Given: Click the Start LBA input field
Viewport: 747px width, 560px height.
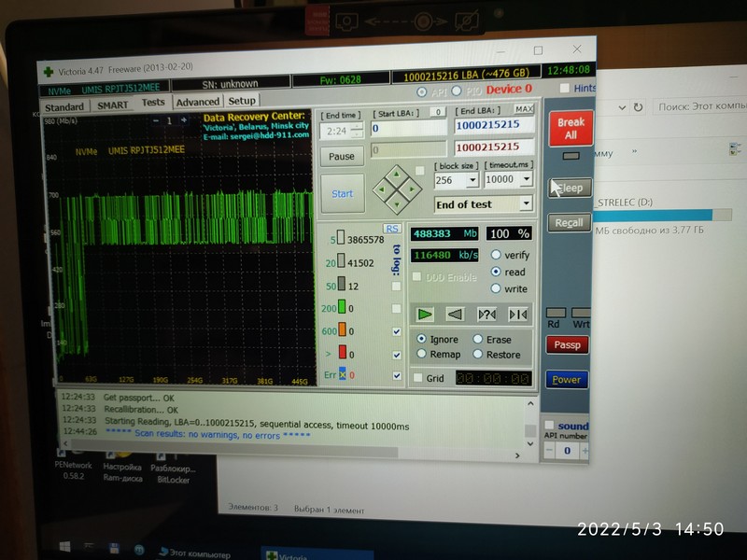Looking at the screenshot, I should 408,129.
